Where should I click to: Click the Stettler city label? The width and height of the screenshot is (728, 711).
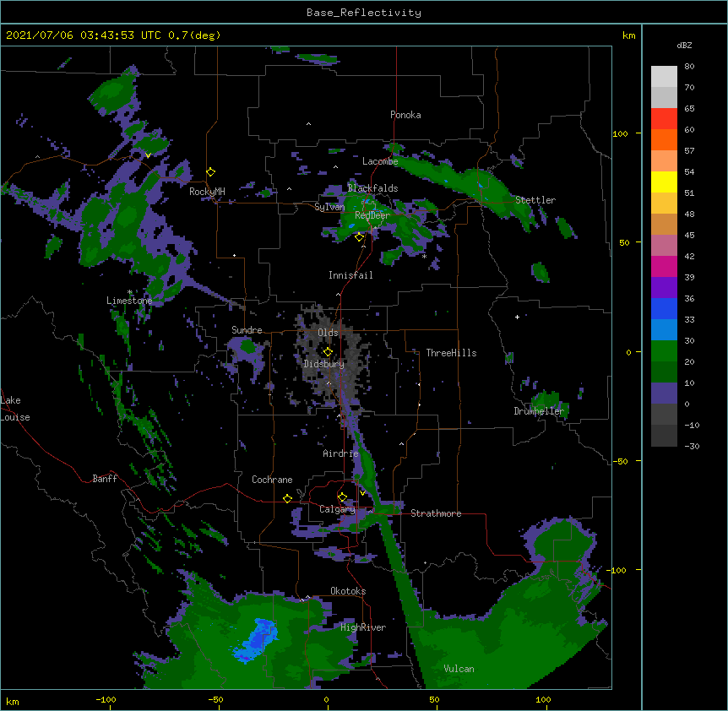click(x=535, y=200)
